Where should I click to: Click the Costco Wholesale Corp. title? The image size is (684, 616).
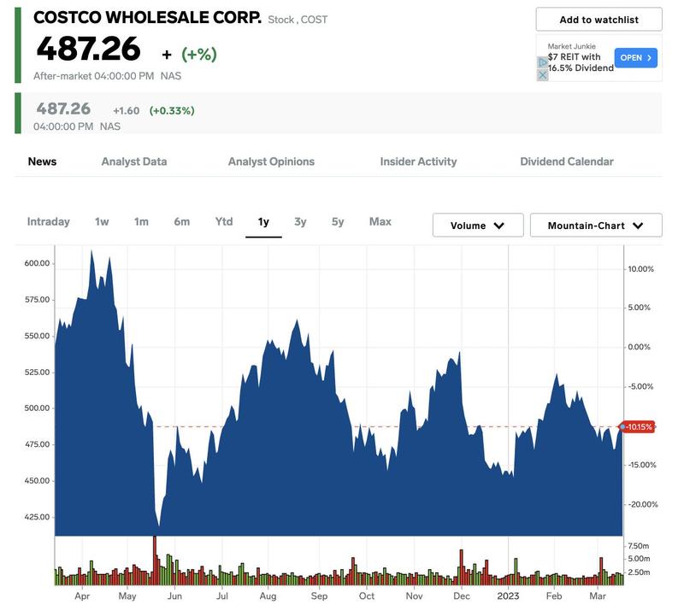point(147,17)
